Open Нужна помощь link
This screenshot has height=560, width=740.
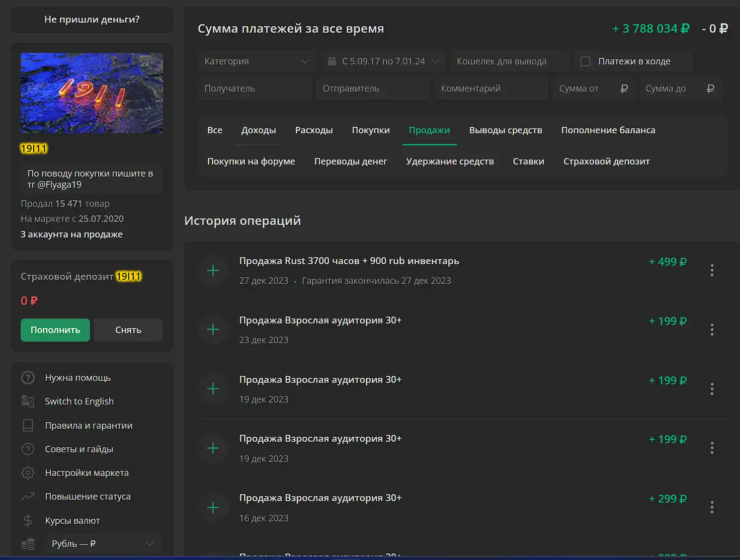coord(78,378)
